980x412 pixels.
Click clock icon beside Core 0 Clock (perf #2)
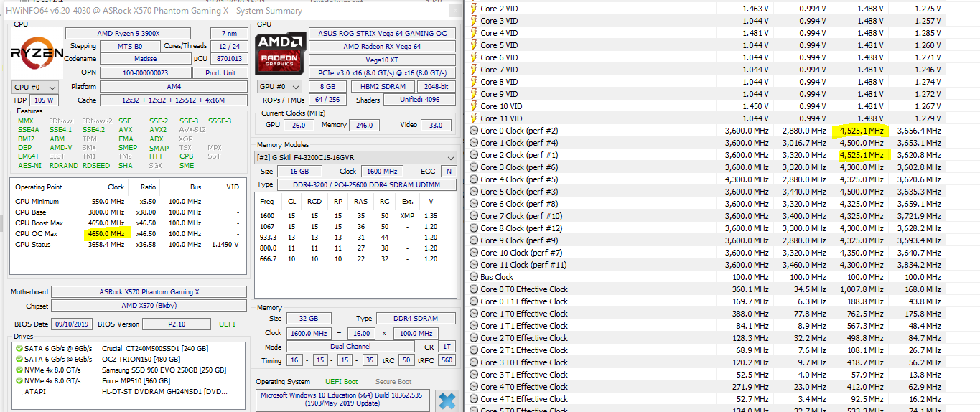[x=473, y=131]
